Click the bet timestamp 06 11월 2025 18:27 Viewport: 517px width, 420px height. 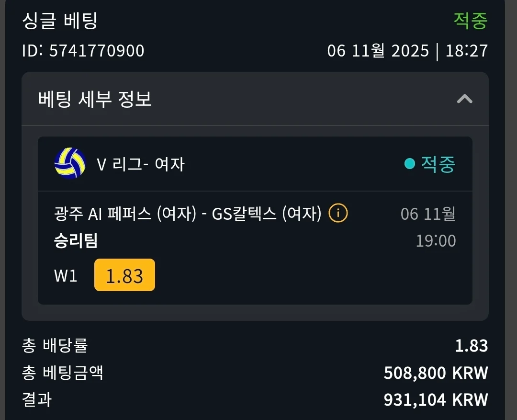tap(407, 50)
